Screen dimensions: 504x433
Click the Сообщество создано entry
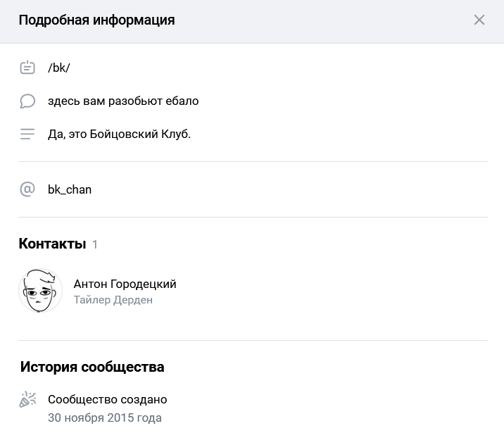108,400
